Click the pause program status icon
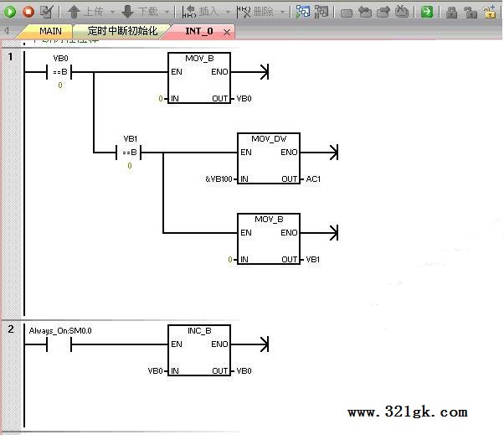 (321, 12)
